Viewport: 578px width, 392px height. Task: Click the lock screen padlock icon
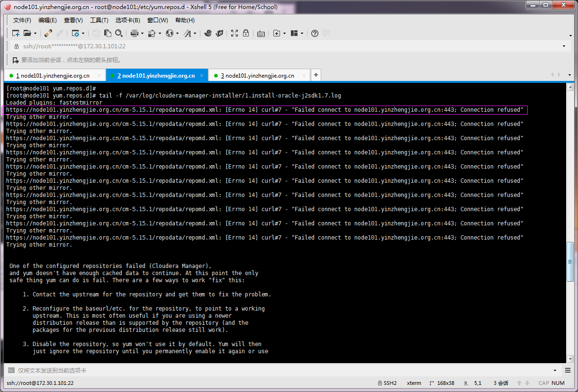pos(246,33)
